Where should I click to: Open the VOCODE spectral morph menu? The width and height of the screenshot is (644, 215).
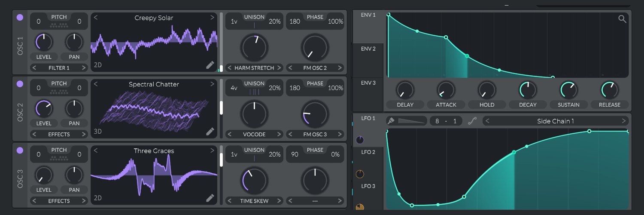pos(254,134)
